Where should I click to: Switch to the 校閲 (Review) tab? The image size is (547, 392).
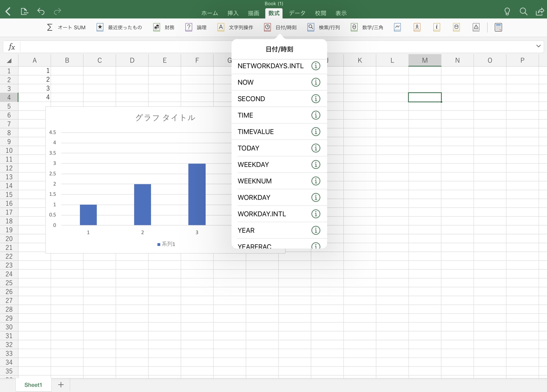pos(321,13)
